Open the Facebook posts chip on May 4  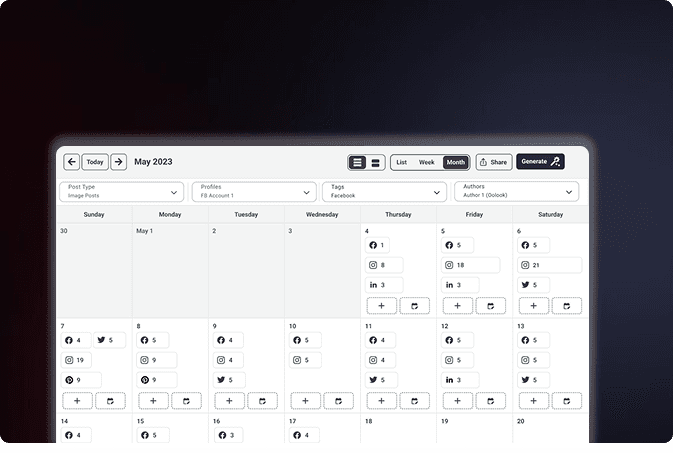tap(377, 245)
